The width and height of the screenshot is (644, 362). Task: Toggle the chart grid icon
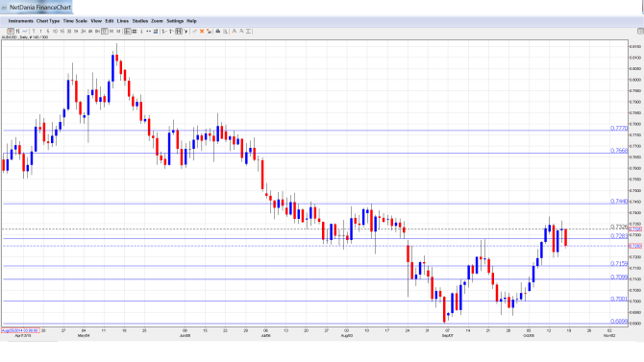tap(135, 31)
